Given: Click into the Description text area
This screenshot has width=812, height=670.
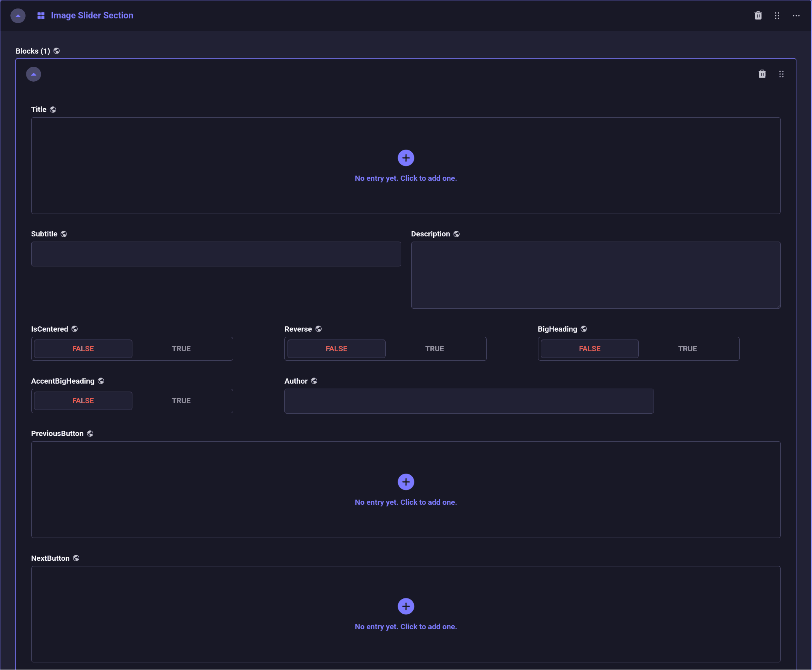Looking at the screenshot, I should [x=596, y=275].
